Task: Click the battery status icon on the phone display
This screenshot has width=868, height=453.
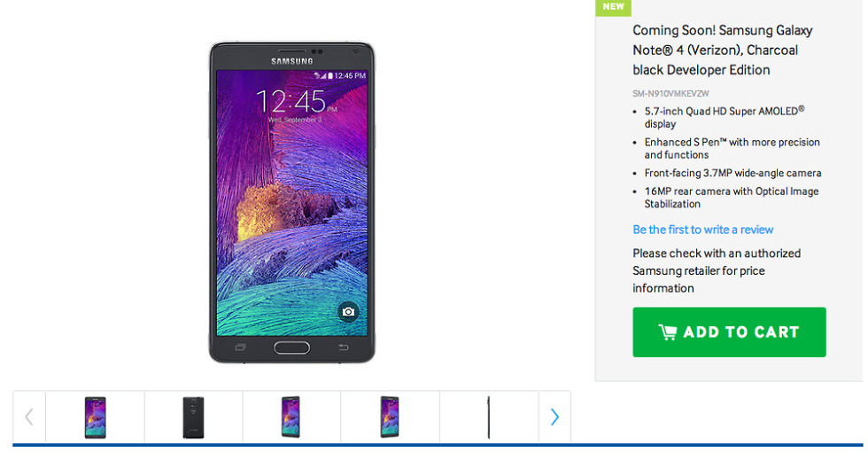Action: click(329, 75)
